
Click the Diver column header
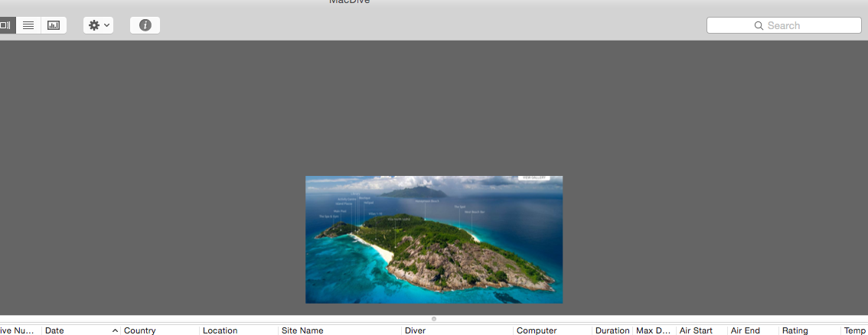[455, 330]
